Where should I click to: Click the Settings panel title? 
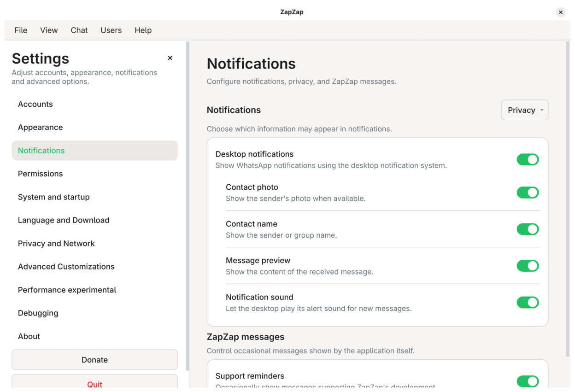(41, 59)
